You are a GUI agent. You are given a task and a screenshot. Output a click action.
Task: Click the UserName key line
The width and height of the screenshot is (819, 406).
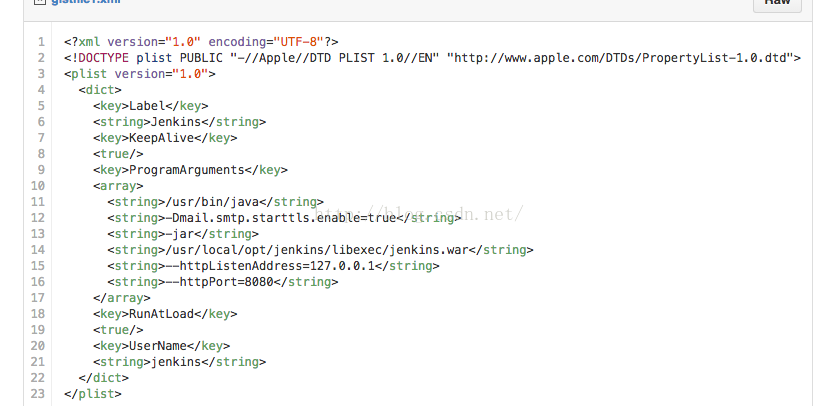(161, 346)
